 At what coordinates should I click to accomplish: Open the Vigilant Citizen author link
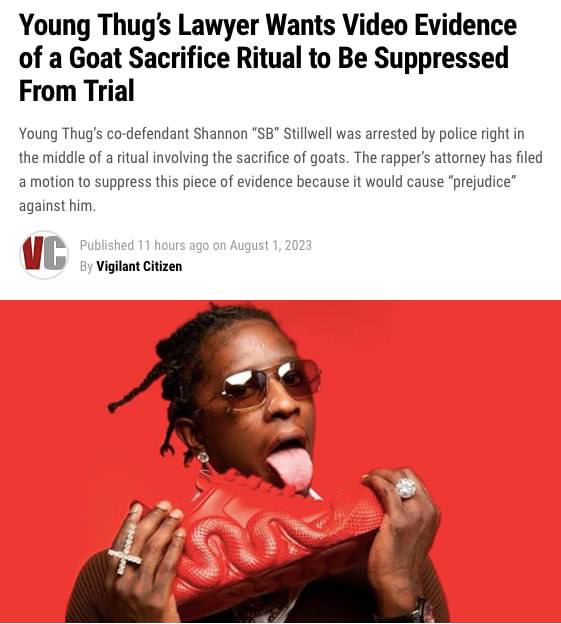[x=139, y=266]
